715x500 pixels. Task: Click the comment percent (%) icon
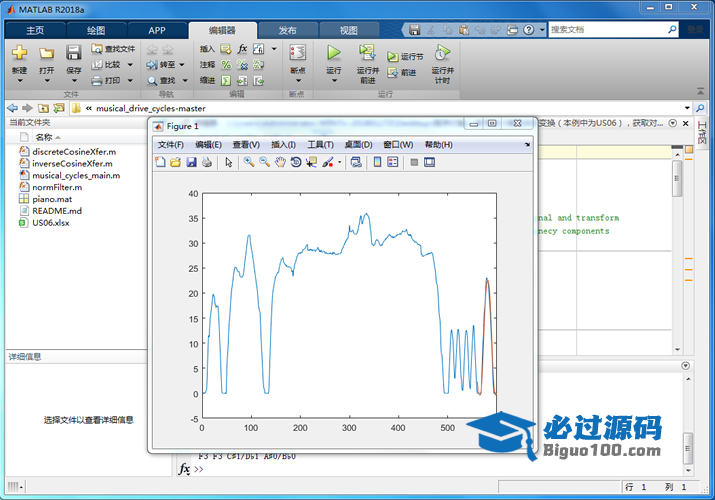[226, 65]
